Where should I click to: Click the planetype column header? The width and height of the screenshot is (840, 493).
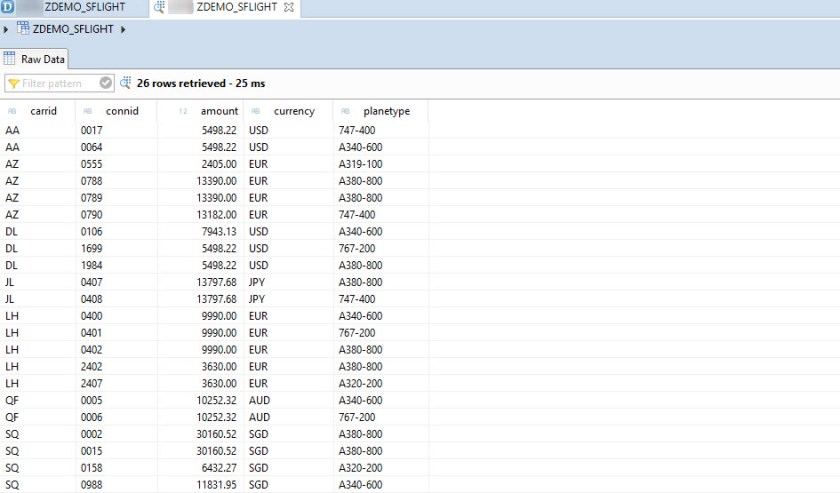coord(387,111)
